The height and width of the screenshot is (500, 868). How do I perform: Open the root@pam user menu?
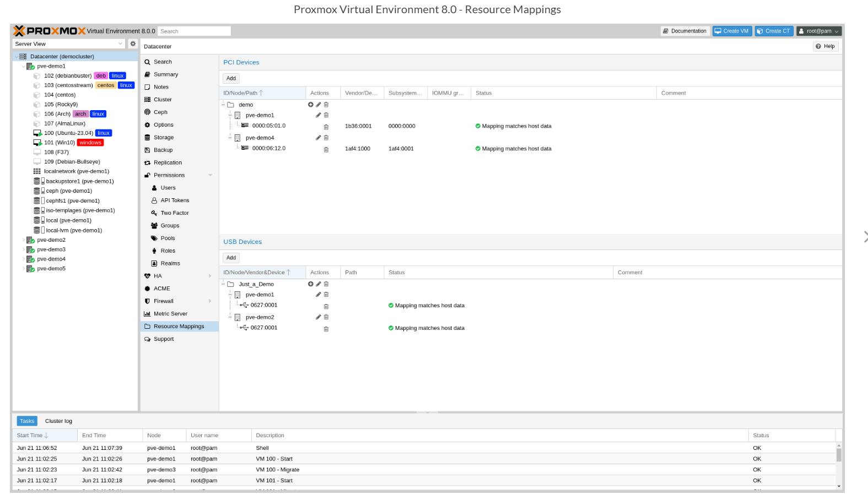click(819, 31)
